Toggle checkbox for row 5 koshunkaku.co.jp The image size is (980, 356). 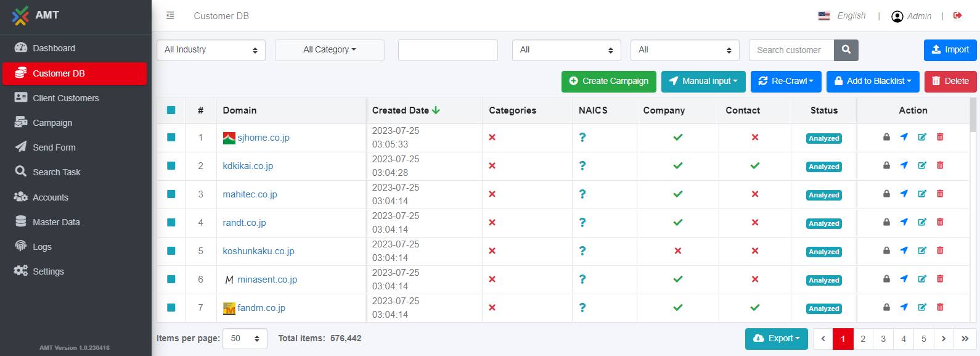tap(171, 251)
